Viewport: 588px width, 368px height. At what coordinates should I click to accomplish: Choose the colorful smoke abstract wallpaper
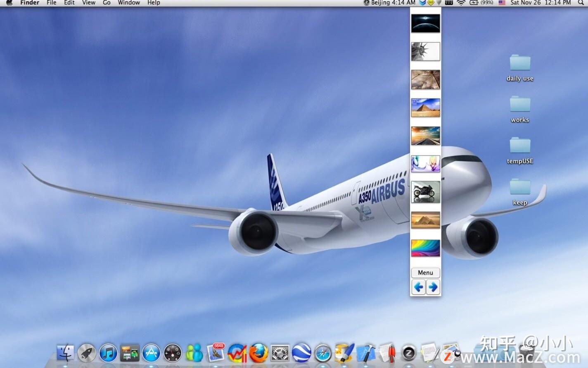(x=425, y=164)
